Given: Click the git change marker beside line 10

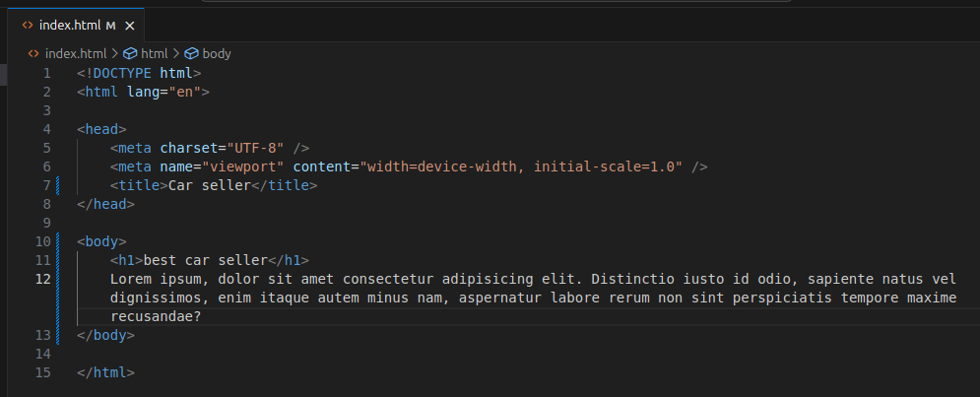Looking at the screenshot, I should pyautogui.click(x=58, y=241).
